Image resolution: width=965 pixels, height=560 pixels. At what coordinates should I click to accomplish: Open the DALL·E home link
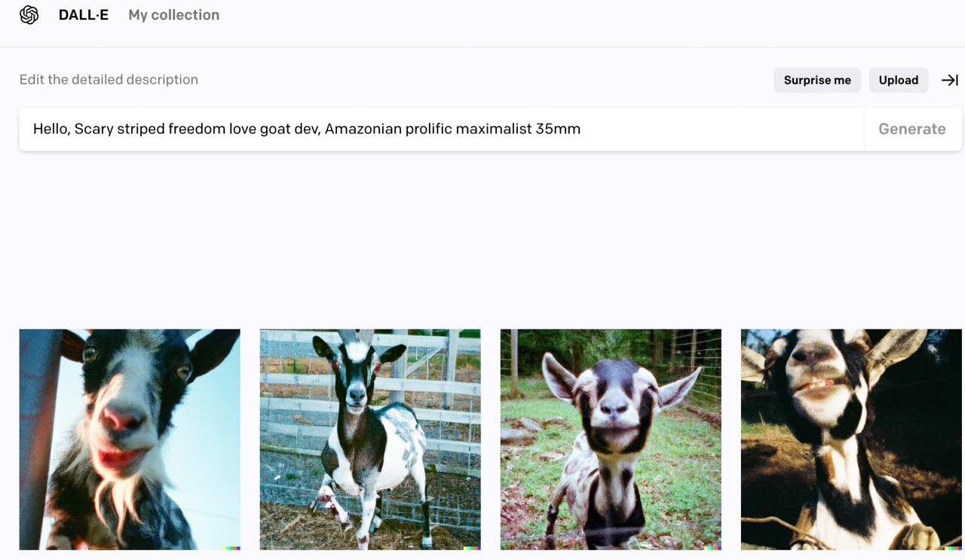84,15
